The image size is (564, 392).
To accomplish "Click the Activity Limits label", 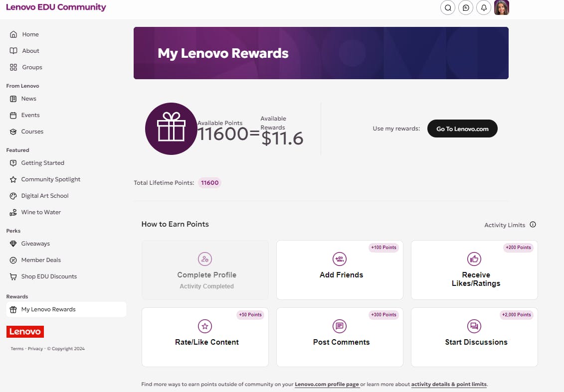I will coord(505,225).
